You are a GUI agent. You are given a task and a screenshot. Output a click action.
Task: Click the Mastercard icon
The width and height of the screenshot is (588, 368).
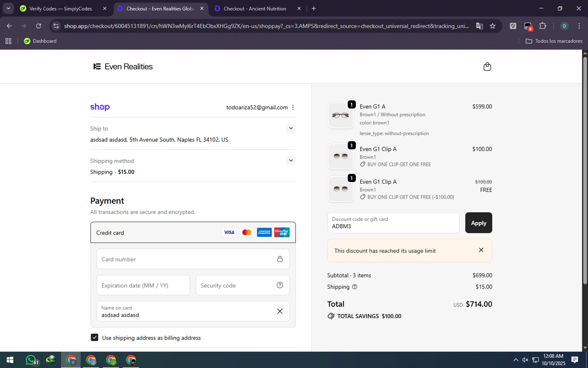point(247,233)
